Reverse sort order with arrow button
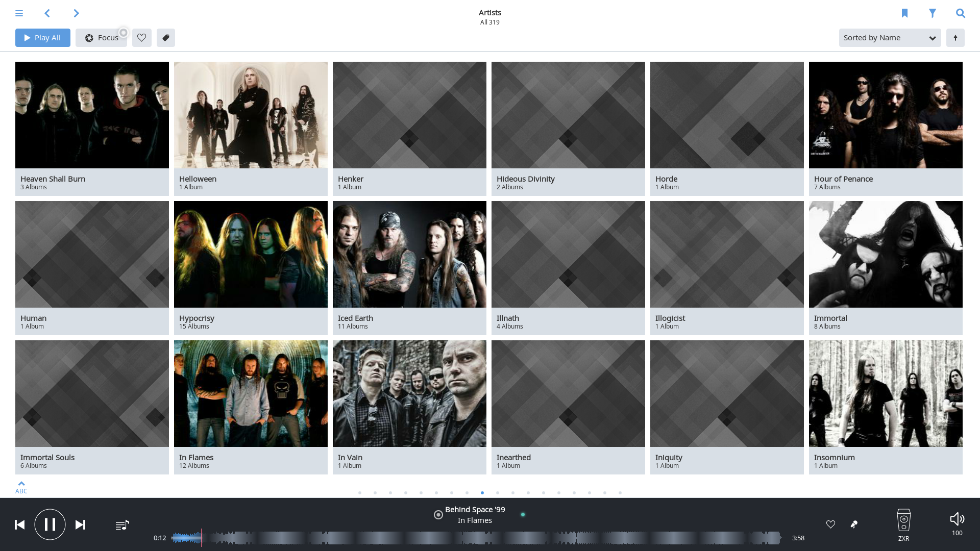Screen dimensions: 980x551 tap(955, 38)
